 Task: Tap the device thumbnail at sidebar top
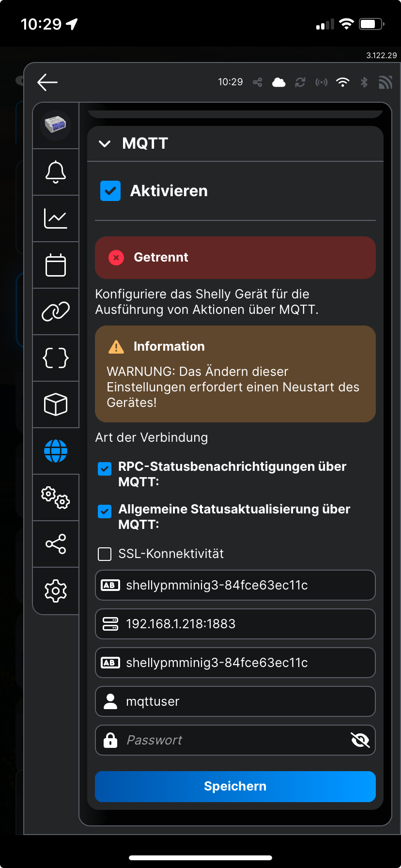pos(56,125)
